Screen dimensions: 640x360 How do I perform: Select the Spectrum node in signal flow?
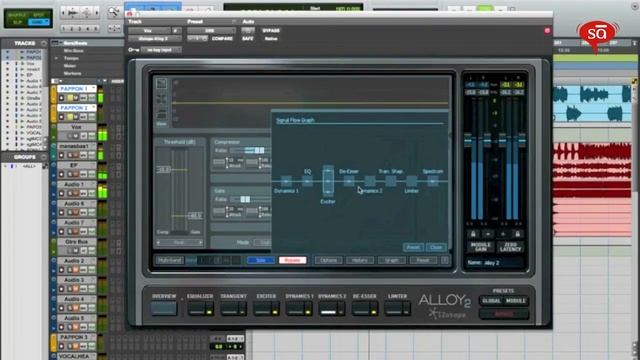[433, 181]
